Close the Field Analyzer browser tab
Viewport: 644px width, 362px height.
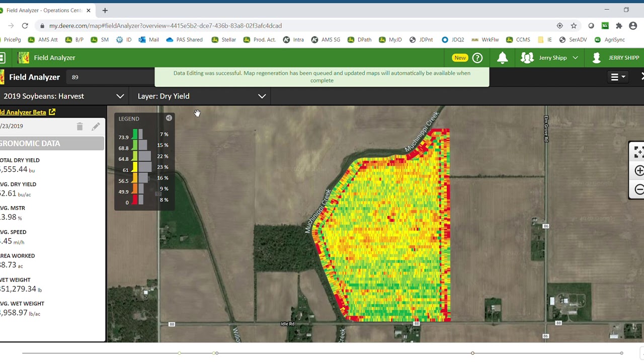(x=89, y=10)
